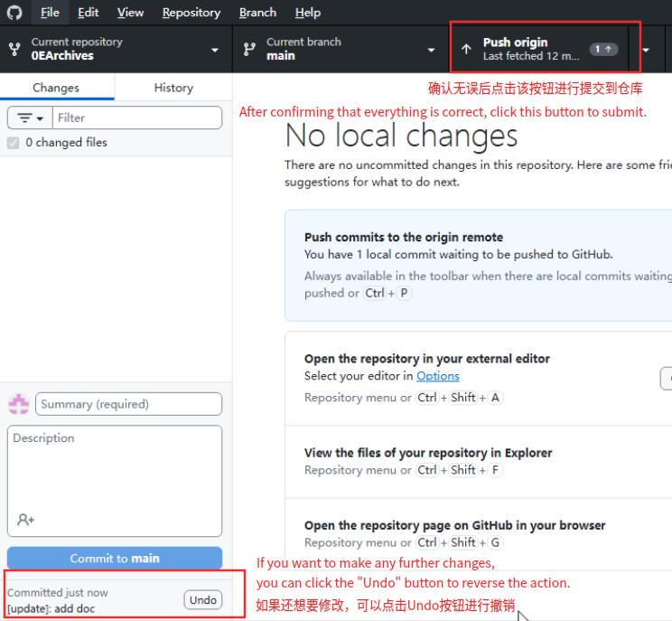Image resolution: width=672 pixels, height=621 pixels.
Task: Open the Options link for editor selection
Action: 437,376
